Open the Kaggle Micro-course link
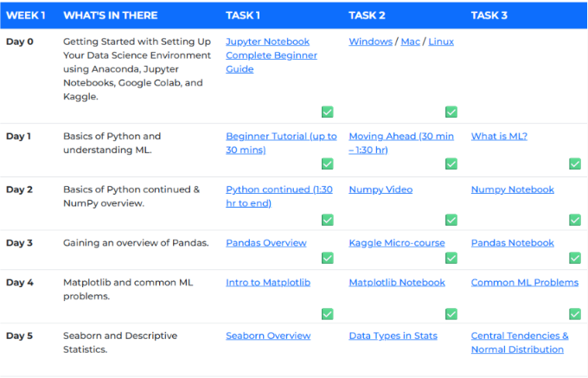Screen dimensions: 588x378 (397, 243)
